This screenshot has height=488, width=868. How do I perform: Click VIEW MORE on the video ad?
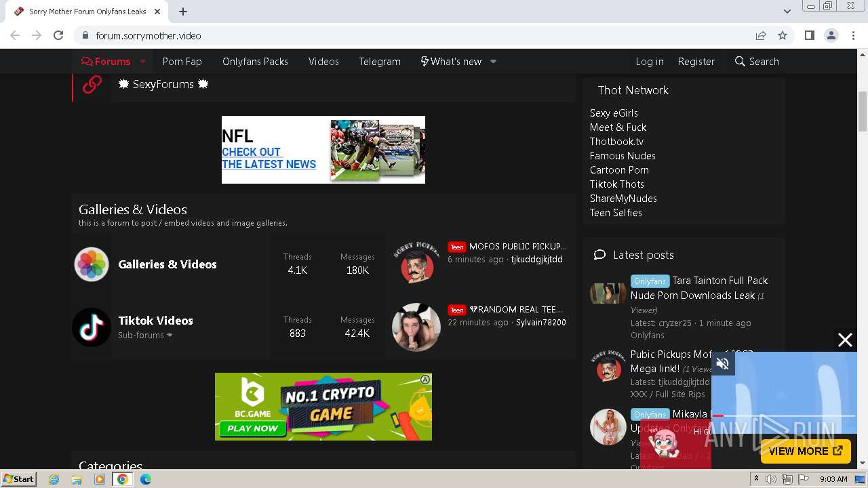(x=806, y=451)
